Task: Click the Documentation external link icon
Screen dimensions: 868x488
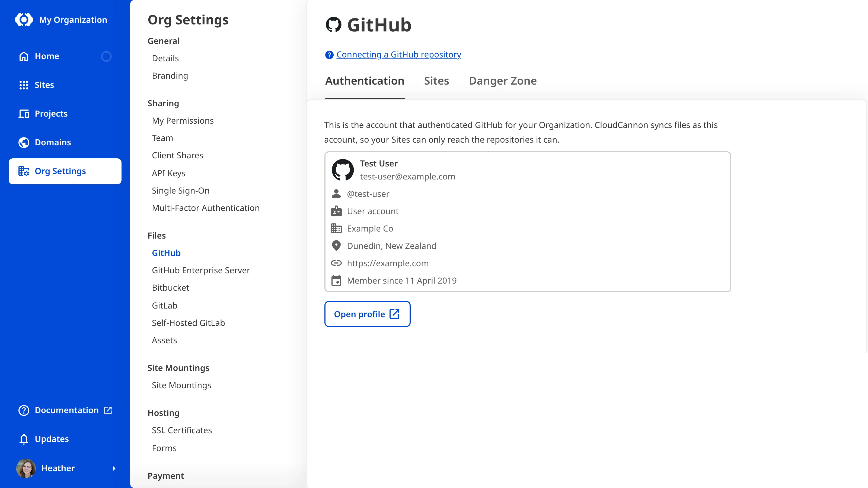Action: [x=108, y=410]
